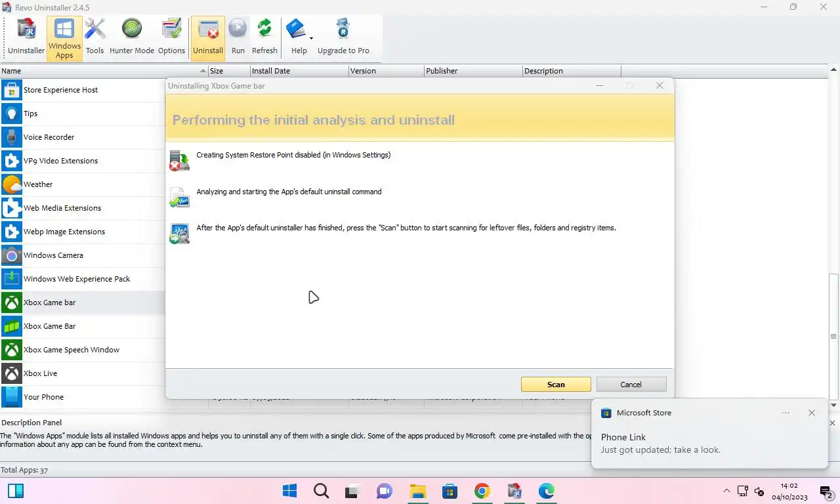
Task: Click the Weather row text
Action: tap(38, 184)
